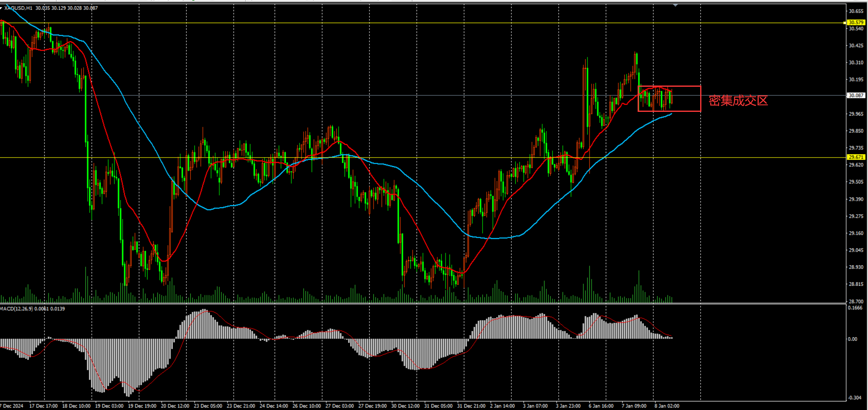Click the 27 Dec 19:00 time label
868x410 pixels.
(373, 406)
